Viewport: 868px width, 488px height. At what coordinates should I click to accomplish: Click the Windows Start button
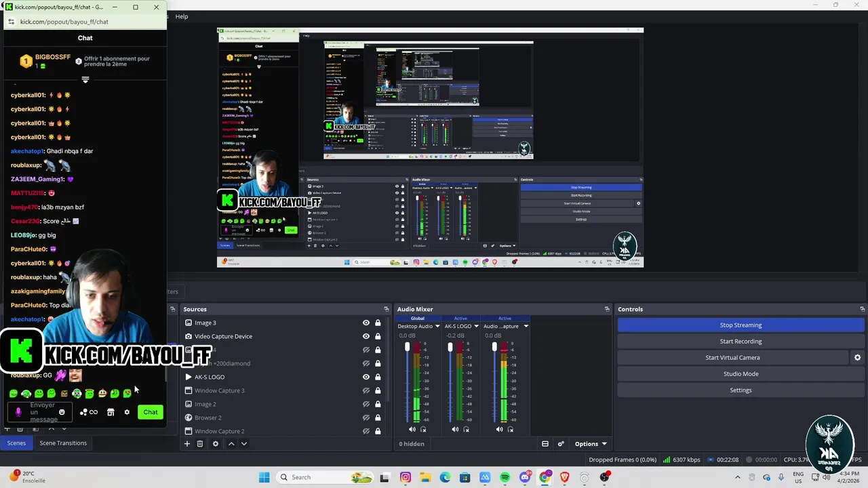coord(264,477)
